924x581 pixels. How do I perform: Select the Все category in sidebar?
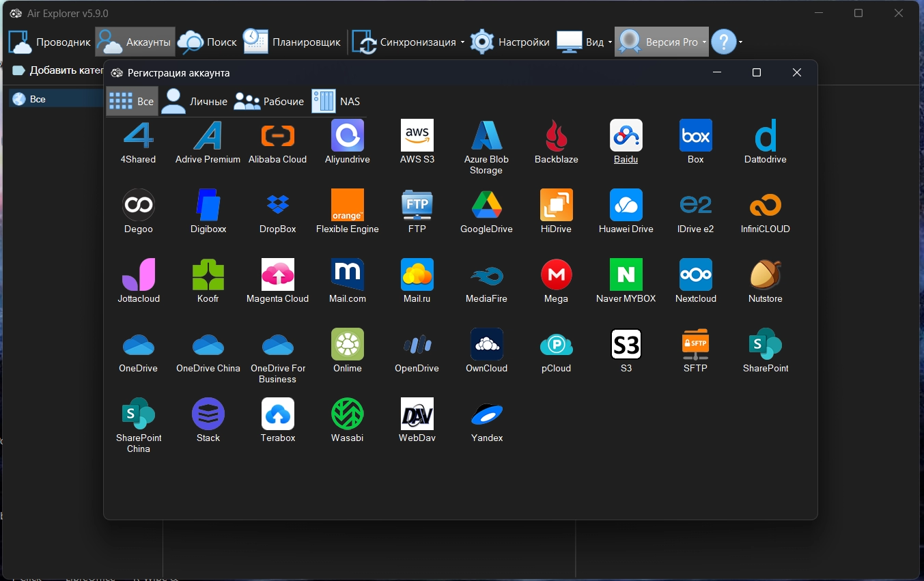57,99
